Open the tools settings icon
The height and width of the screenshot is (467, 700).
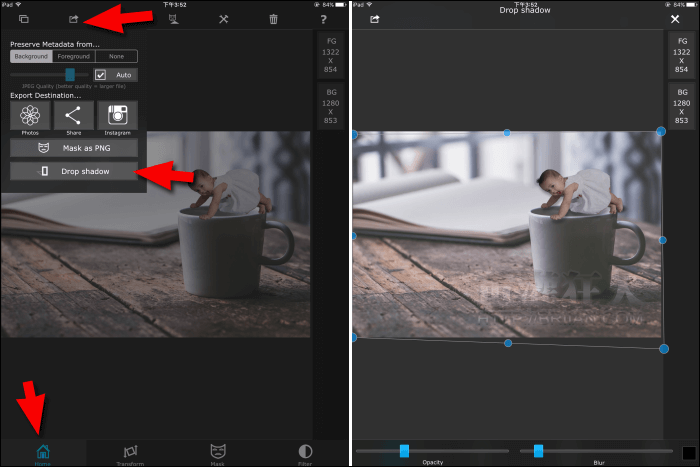click(224, 19)
